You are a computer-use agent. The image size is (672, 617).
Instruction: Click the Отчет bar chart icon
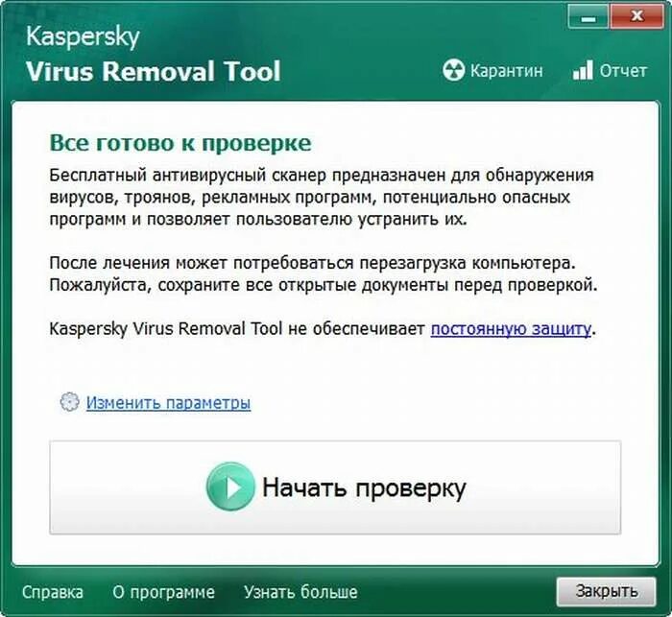[x=583, y=70]
